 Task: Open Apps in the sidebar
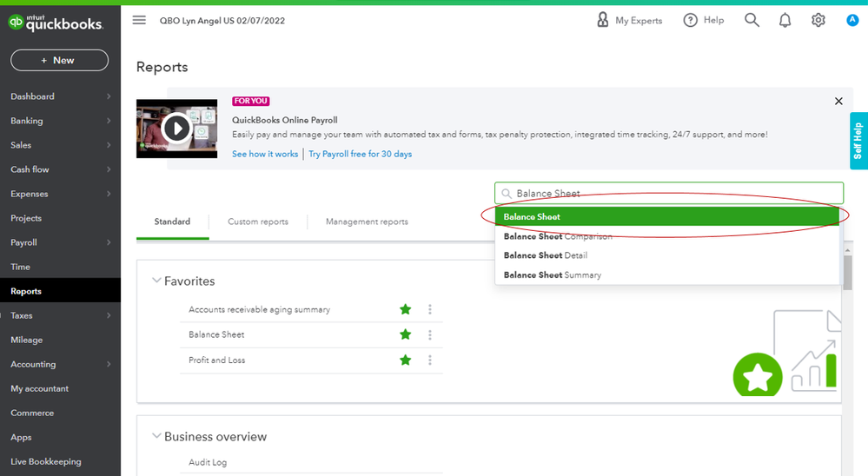click(x=21, y=437)
